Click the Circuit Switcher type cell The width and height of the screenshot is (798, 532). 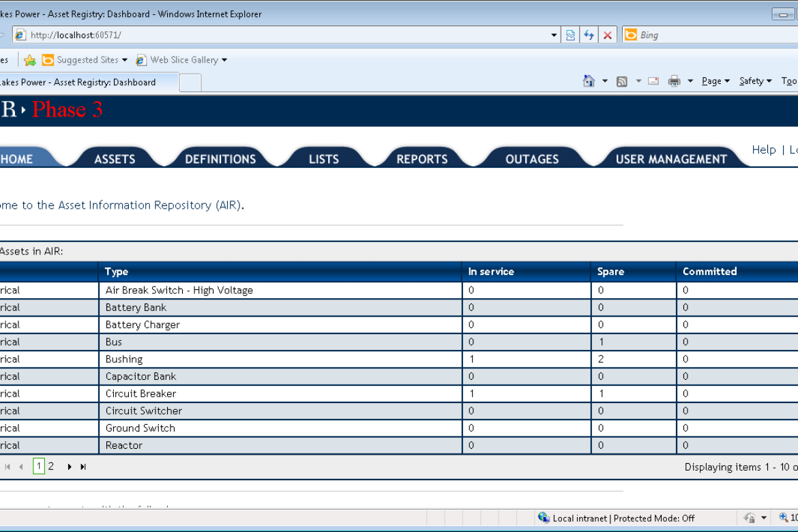(x=280, y=411)
